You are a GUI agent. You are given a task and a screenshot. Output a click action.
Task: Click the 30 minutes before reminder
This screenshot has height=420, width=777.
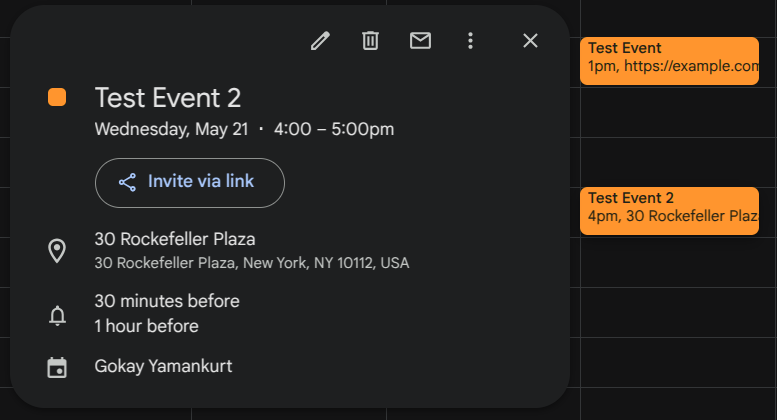click(x=167, y=301)
